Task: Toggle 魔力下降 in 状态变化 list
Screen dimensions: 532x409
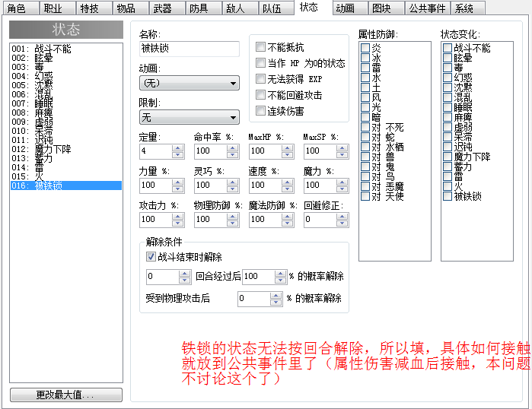Action: coord(448,157)
